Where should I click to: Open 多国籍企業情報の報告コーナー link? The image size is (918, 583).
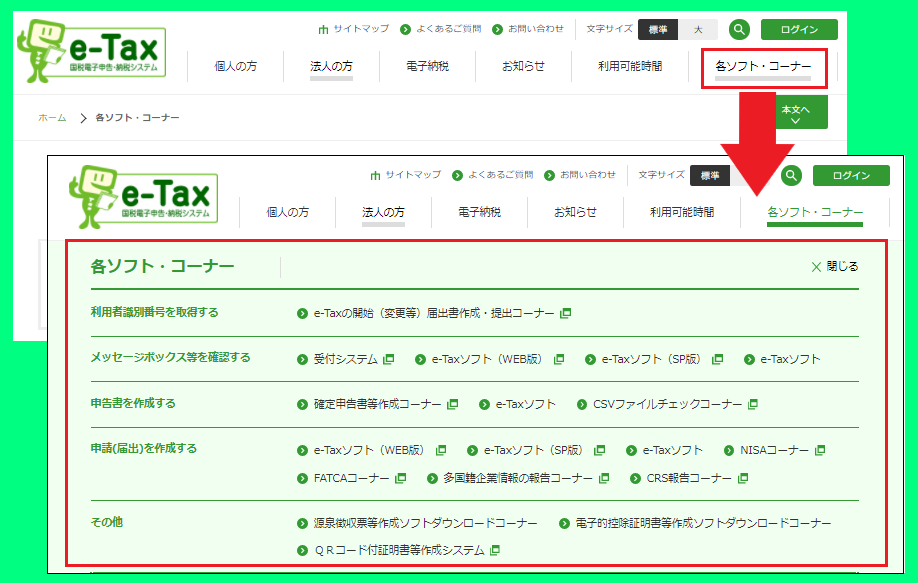point(518,478)
